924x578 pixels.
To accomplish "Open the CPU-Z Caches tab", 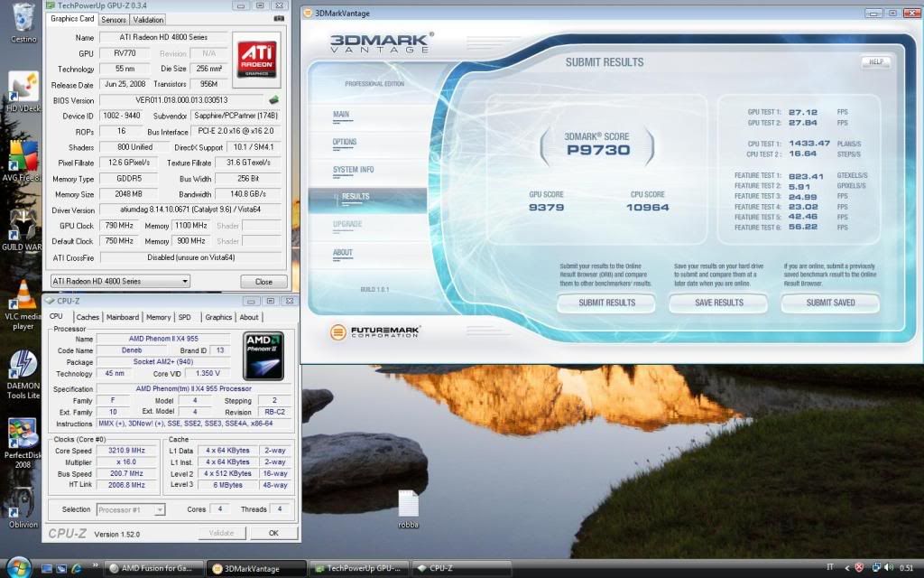I will coord(88,317).
